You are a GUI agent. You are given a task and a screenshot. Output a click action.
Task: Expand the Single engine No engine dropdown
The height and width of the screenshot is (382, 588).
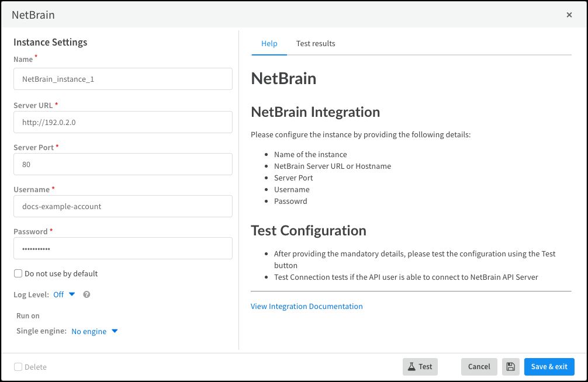[x=89, y=331]
